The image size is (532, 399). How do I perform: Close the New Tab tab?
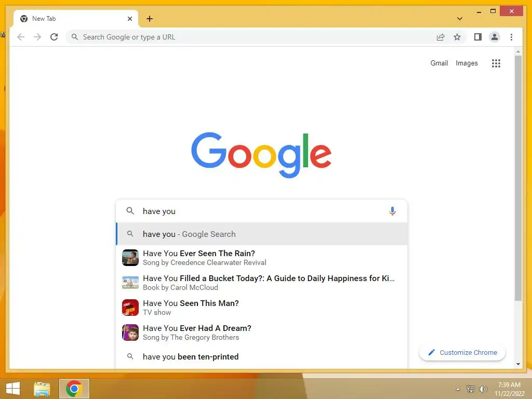point(129,19)
